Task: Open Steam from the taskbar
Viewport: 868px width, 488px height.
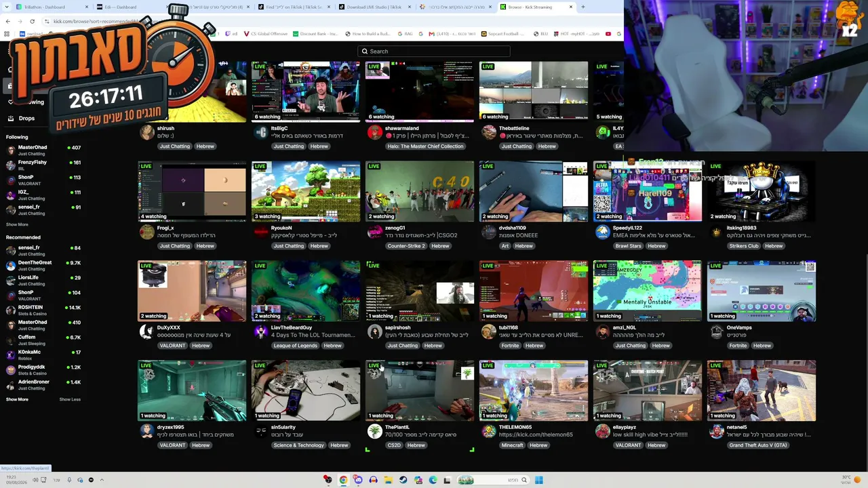Action: [x=403, y=480]
